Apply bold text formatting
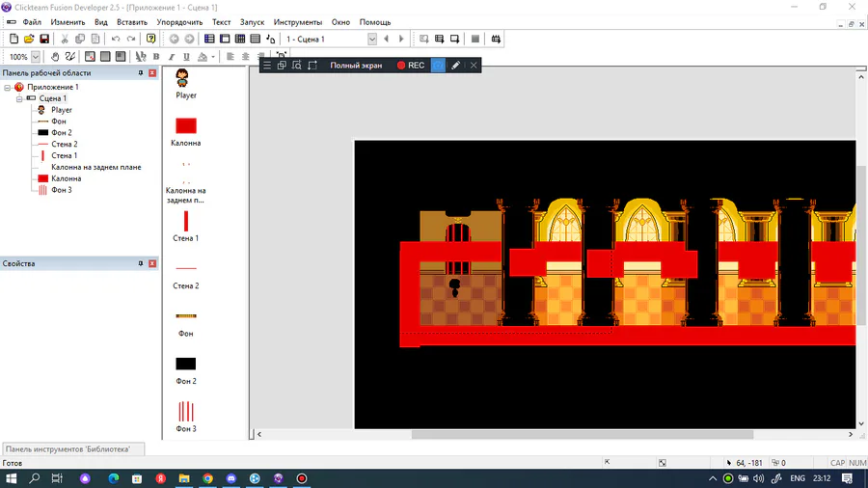 tap(156, 57)
